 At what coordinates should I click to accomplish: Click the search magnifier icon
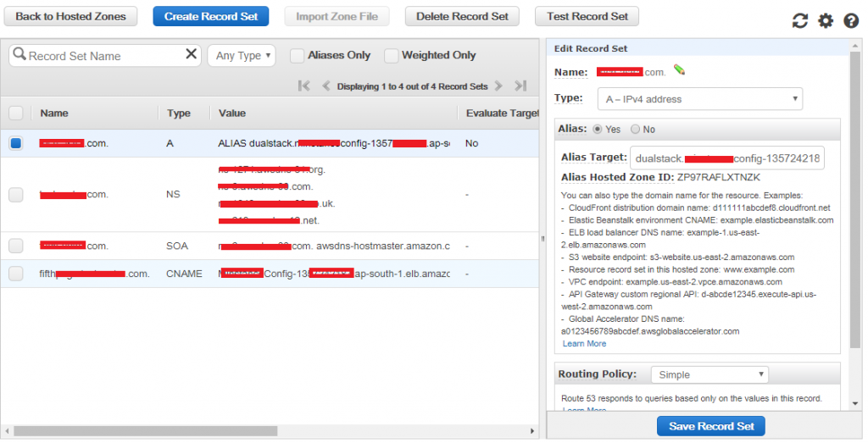(x=19, y=54)
